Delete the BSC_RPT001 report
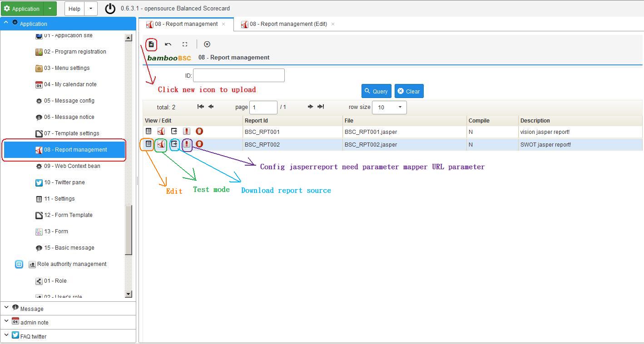This screenshot has height=344, width=644. coord(199,131)
